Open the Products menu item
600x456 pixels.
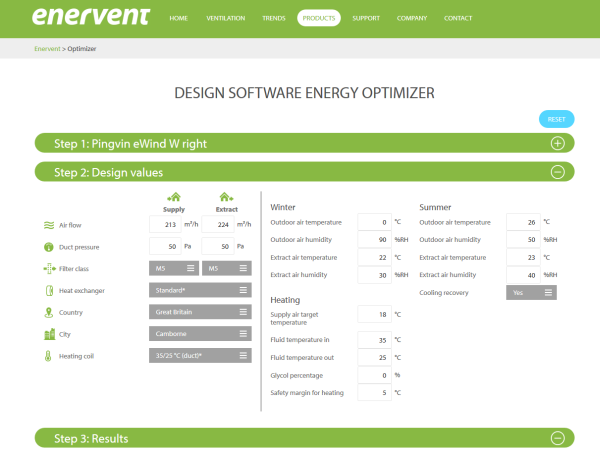pyautogui.click(x=319, y=18)
